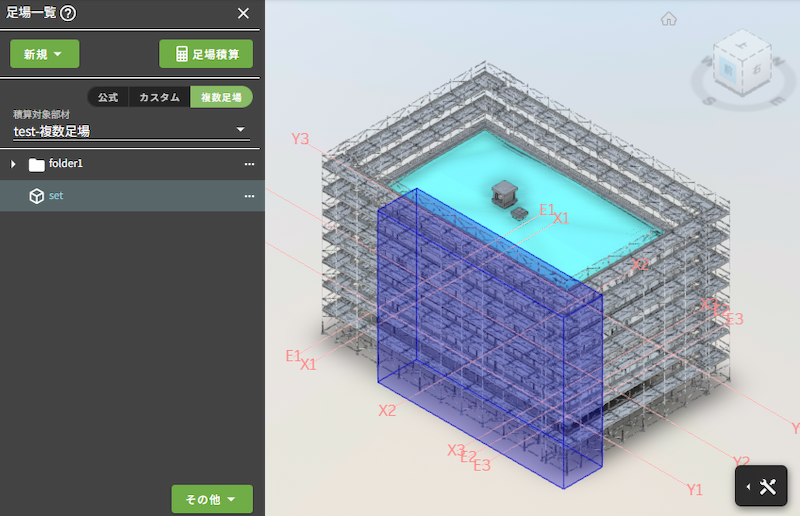Screen dimensions: 800x516
Task: Expand the folder1 tree arrow
Action: pyautogui.click(x=14, y=164)
